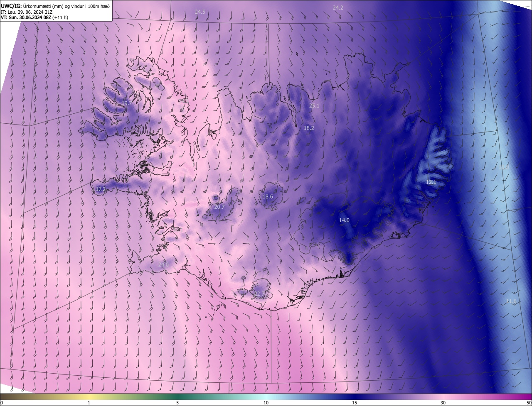Click the legend tick label '15'
Image resolution: width=532 pixels, height=406 pixels.
(355, 403)
